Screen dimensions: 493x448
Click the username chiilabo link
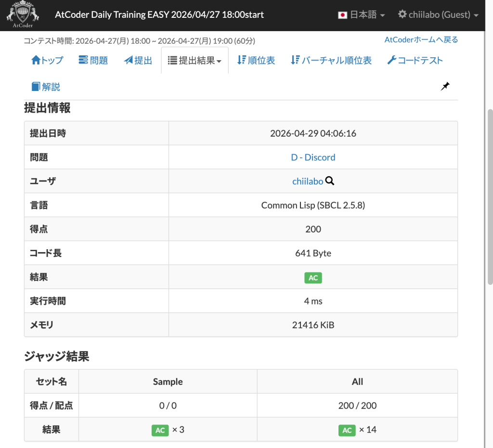[x=308, y=181]
